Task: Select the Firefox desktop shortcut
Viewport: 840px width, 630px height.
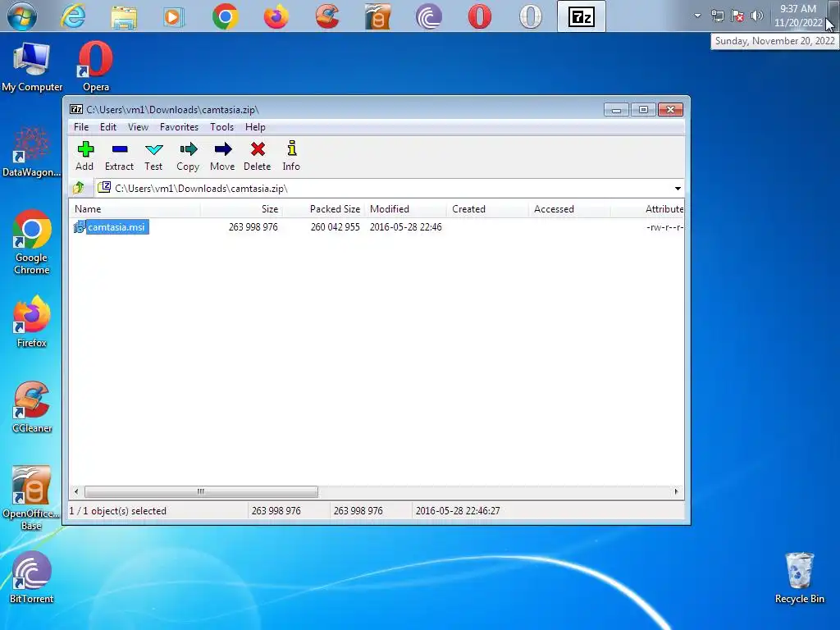Action: (32, 322)
